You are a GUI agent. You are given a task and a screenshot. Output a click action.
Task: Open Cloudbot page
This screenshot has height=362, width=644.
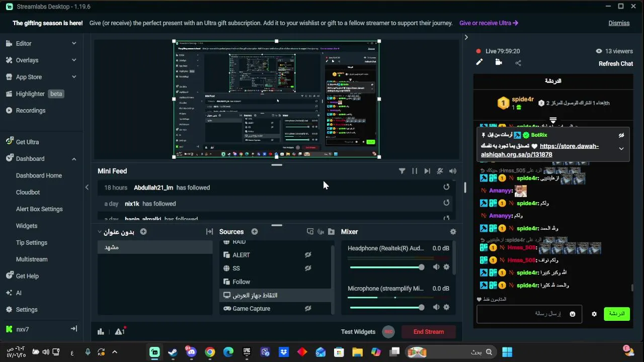tap(28, 192)
